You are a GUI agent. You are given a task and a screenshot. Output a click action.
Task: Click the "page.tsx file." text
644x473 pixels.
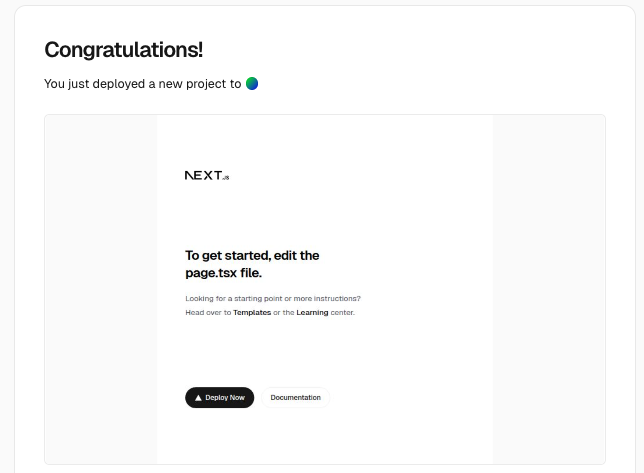(x=223, y=273)
